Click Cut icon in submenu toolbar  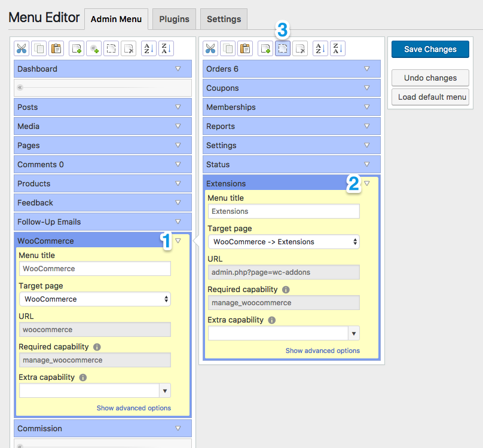tap(210, 48)
